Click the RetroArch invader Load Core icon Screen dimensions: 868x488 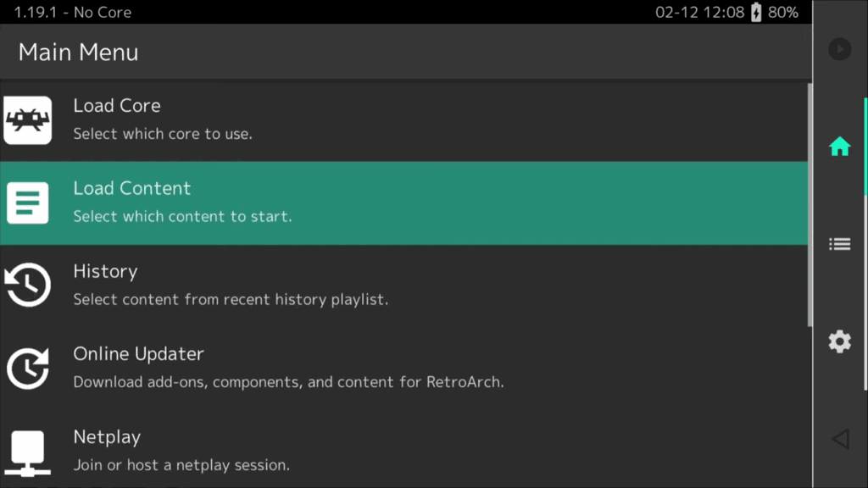coord(28,120)
